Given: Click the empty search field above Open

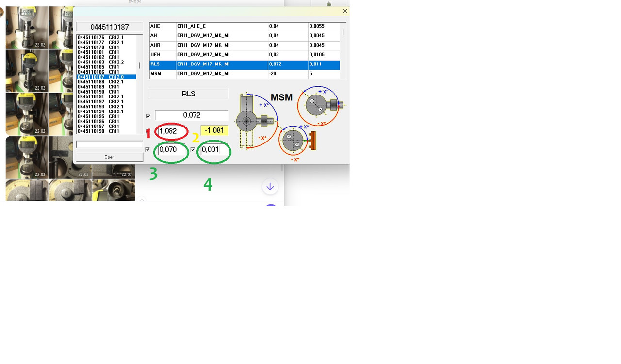Looking at the screenshot, I should coord(110,144).
